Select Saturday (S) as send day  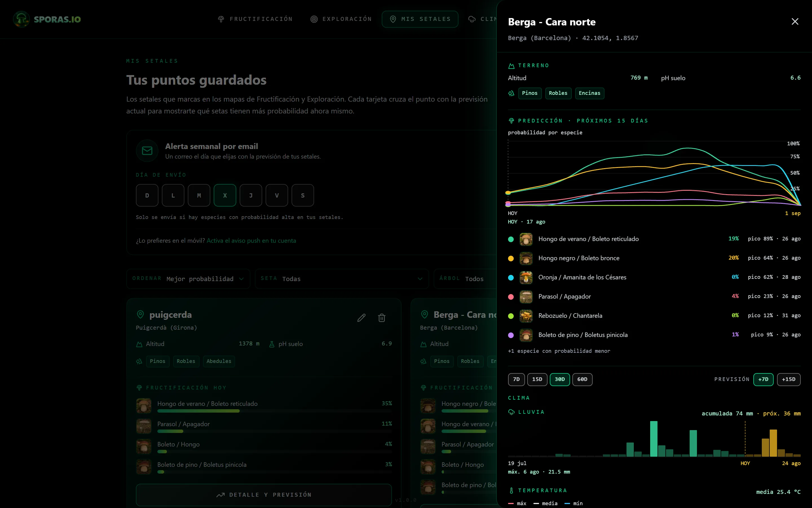pyautogui.click(x=303, y=195)
